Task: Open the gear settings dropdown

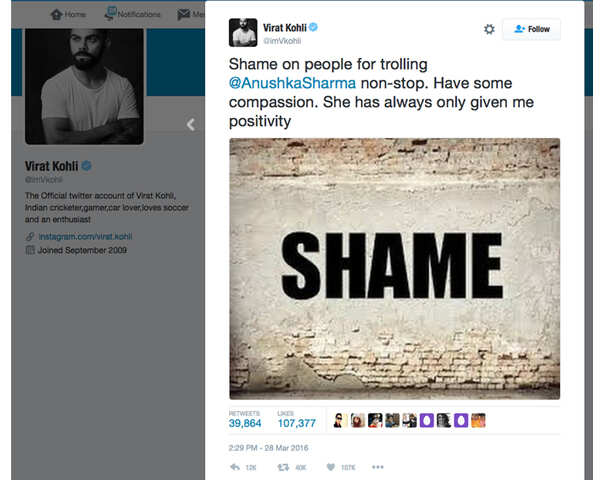Action: 489,29
